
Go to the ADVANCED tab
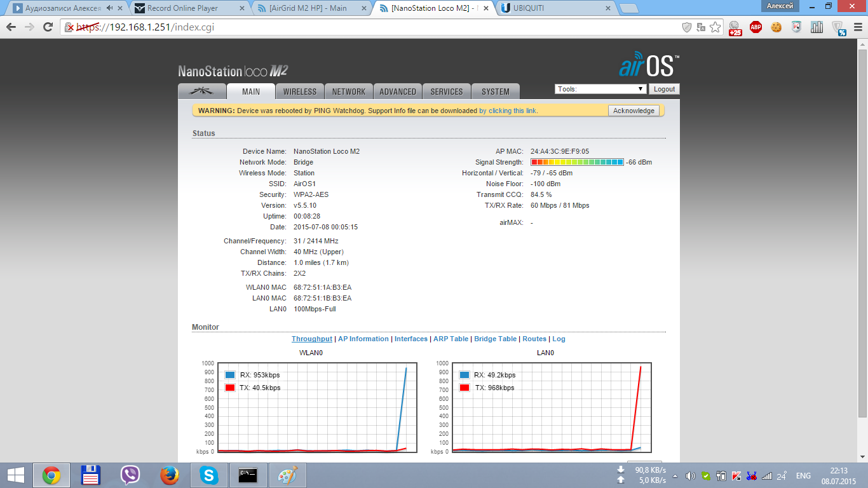pyautogui.click(x=398, y=91)
